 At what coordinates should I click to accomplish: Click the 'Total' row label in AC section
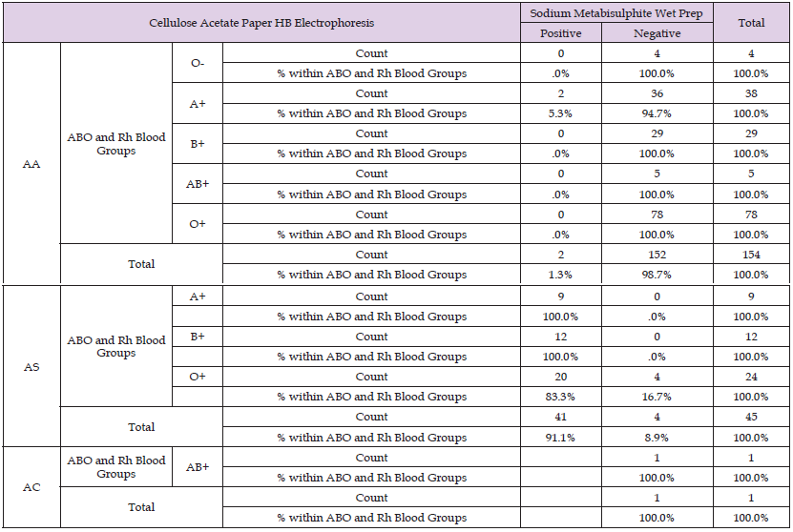tap(141, 507)
